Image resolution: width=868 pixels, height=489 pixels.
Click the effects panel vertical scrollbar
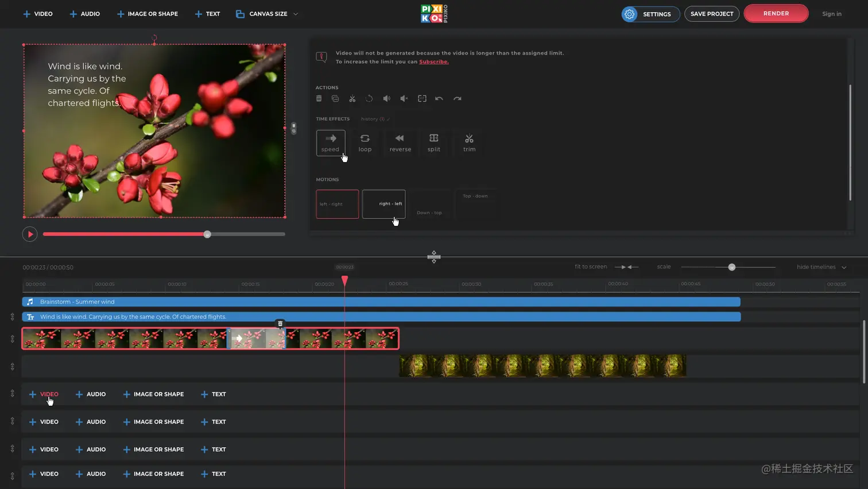click(850, 143)
